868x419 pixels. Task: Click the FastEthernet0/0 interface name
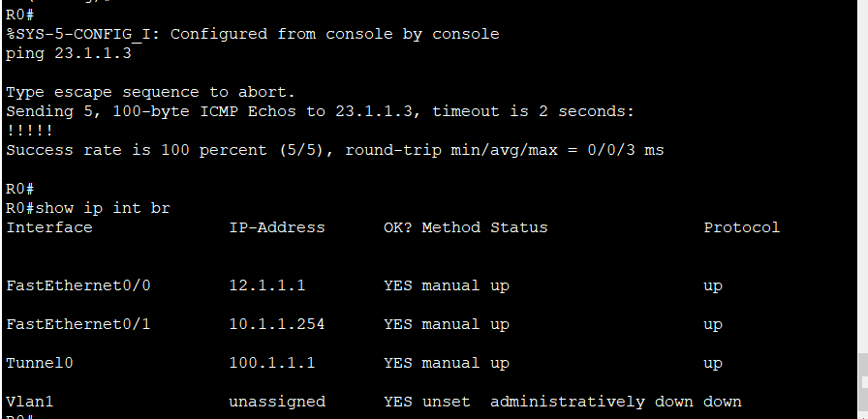coord(78,285)
